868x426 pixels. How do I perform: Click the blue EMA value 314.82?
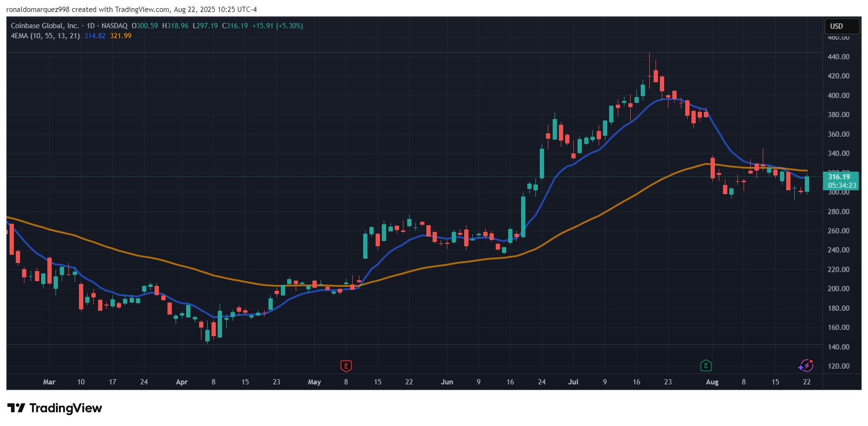click(x=95, y=36)
